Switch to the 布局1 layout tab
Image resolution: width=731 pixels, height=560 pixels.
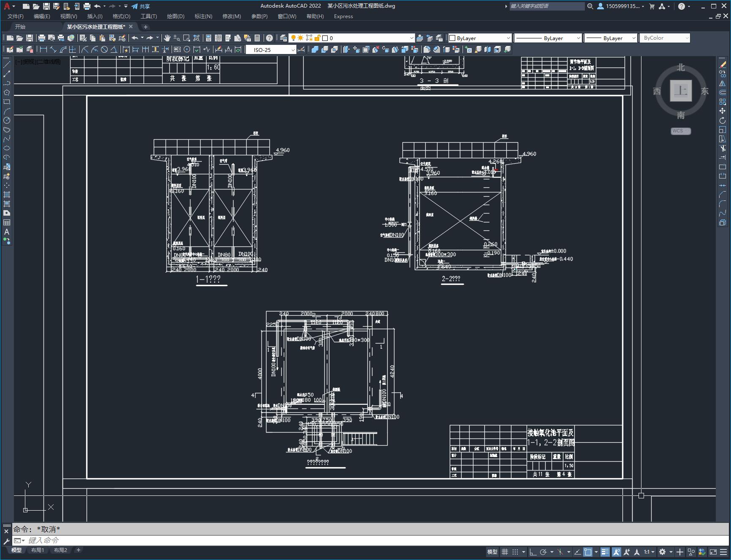coord(38,550)
